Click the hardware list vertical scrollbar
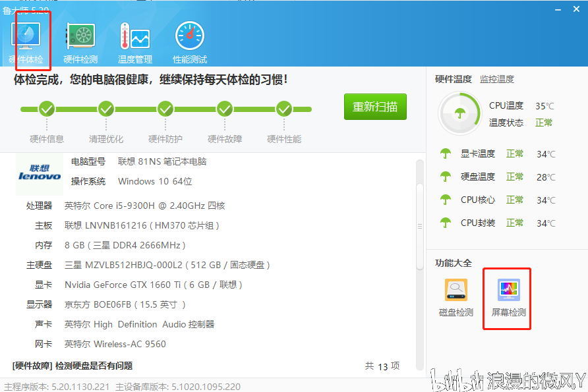 (x=420, y=225)
